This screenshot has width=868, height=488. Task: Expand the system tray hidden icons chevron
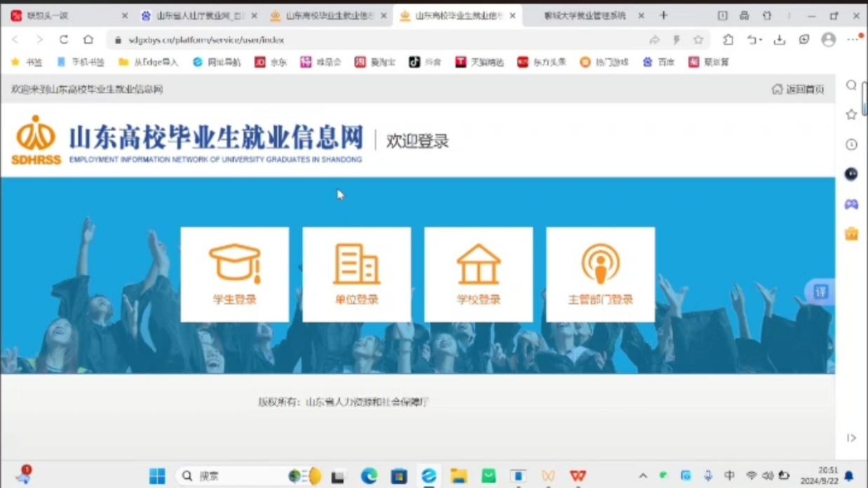click(642, 476)
